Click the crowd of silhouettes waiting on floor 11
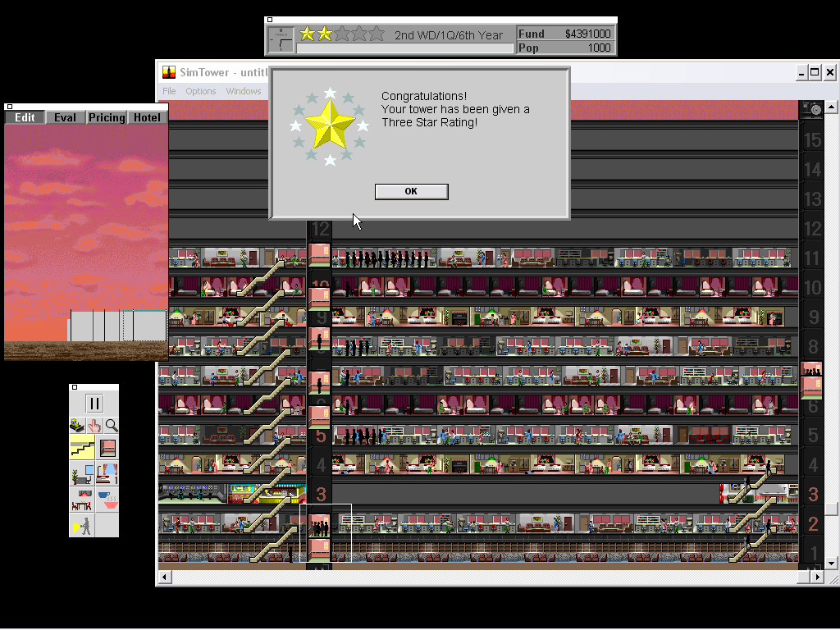840x630 pixels. pyautogui.click(x=387, y=258)
